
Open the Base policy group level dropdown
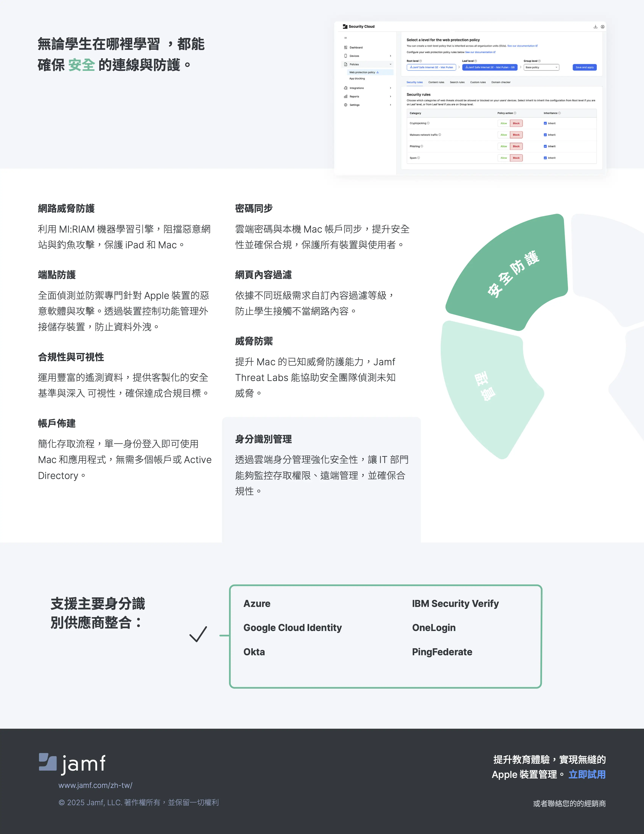pos(541,67)
